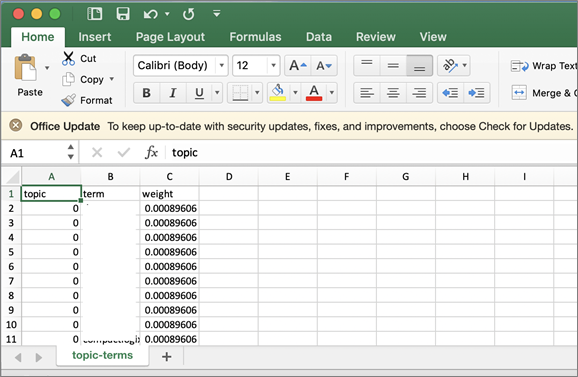This screenshot has width=578, height=377.
Task: Click the Save icon in title bar
Action: click(123, 14)
